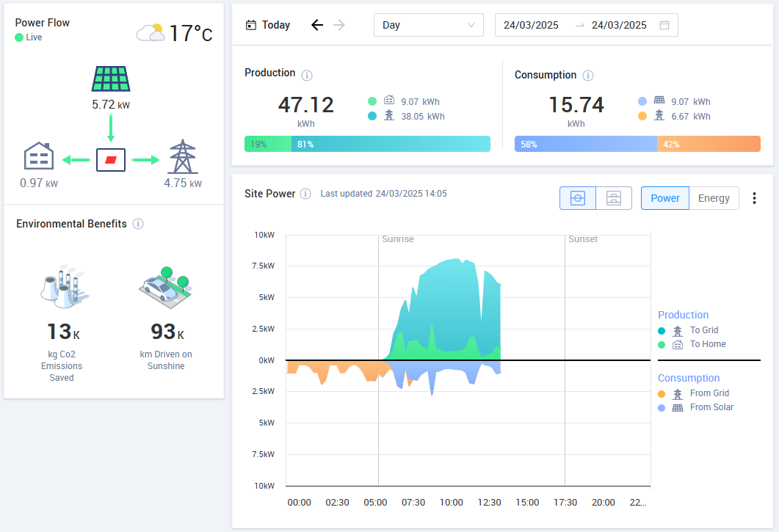Click the 17°C temperature reading
The image size is (779, 532).
191,33
